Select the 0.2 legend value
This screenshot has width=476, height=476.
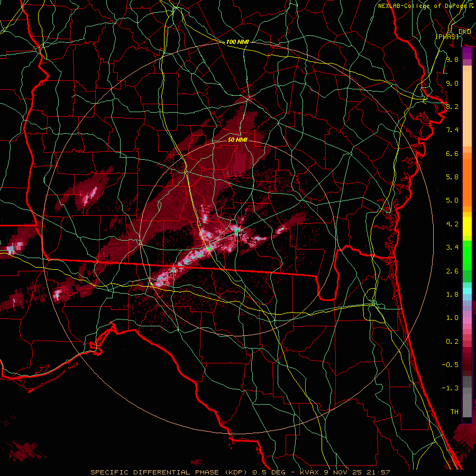pyautogui.click(x=452, y=342)
